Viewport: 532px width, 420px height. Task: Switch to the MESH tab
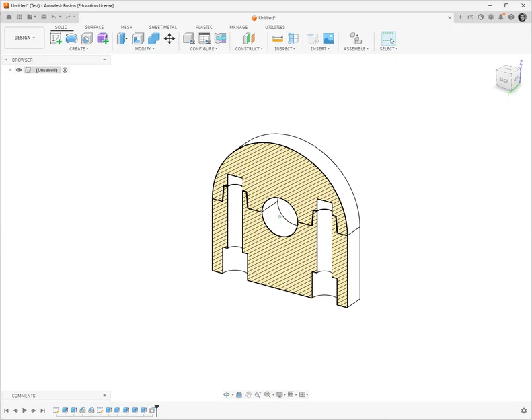click(x=126, y=27)
